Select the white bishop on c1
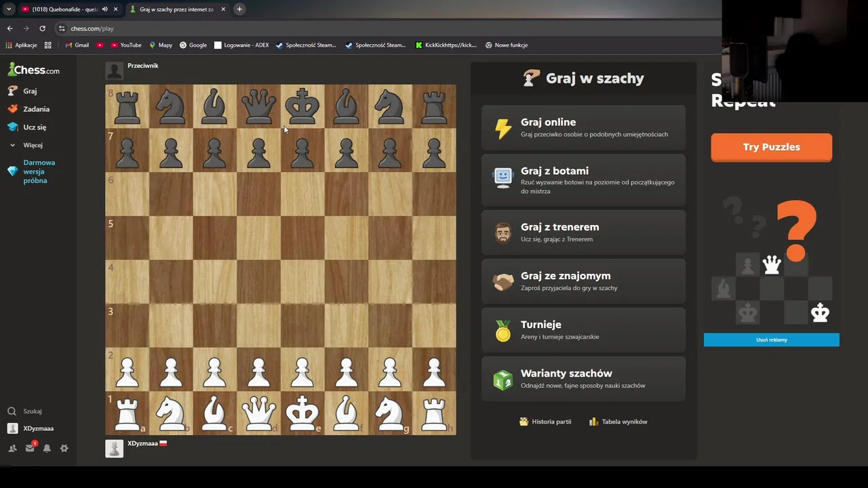Image resolution: width=868 pixels, height=488 pixels. [x=215, y=413]
